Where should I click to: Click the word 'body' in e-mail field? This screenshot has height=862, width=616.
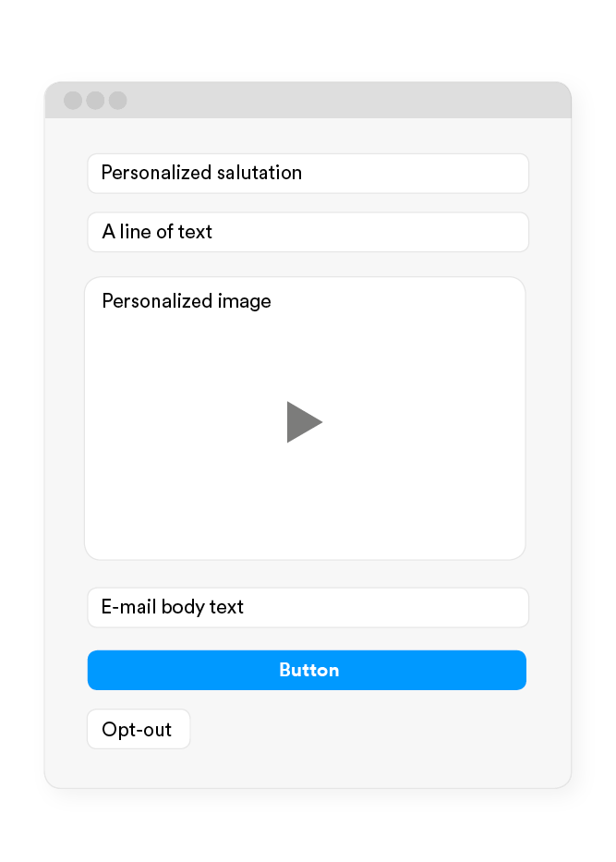tap(183, 607)
